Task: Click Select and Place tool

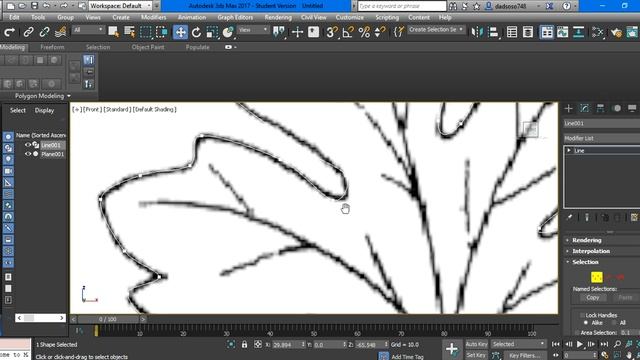Action: click(228, 32)
